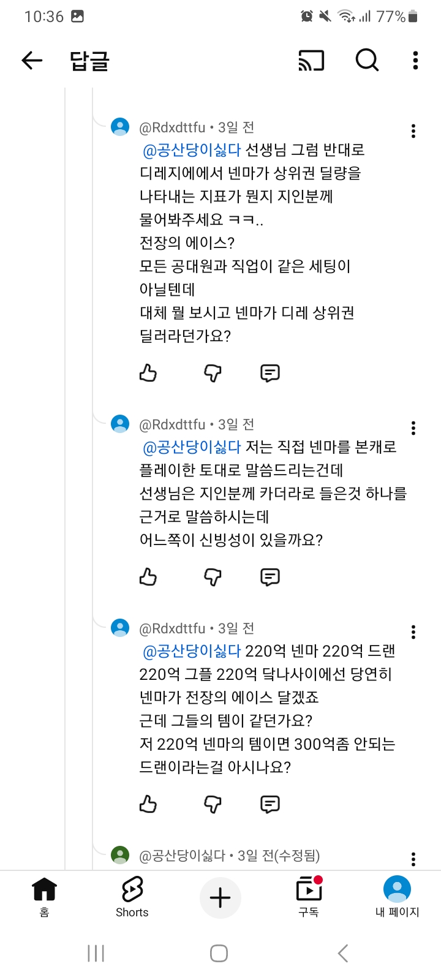The height and width of the screenshot is (980, 441).
Task: Tap reply icon under the 220억 comment
Action: tap(270, 804)
